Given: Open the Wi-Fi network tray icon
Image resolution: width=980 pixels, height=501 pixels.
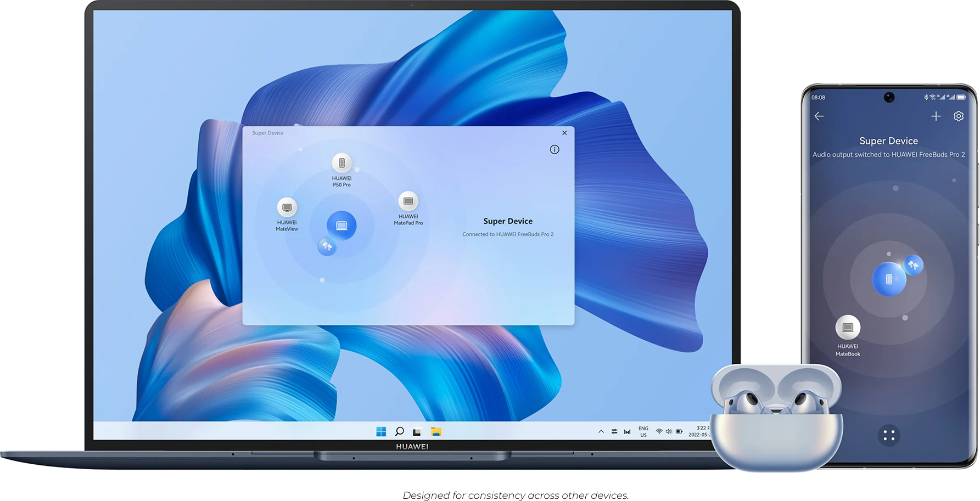Looking at the screenshot, I should point(659,431).
